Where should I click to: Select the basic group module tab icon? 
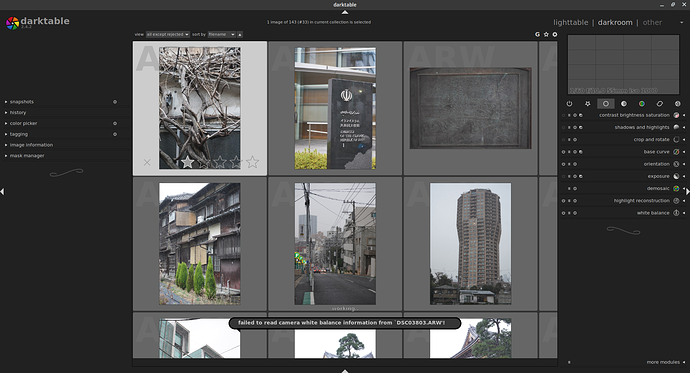tap(606, 104)
